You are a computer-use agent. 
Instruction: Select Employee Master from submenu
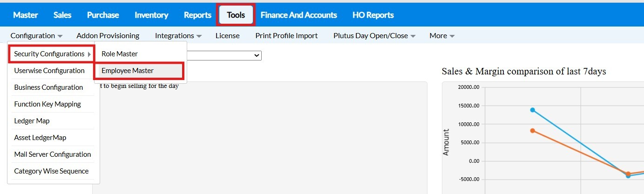[128, 71]
